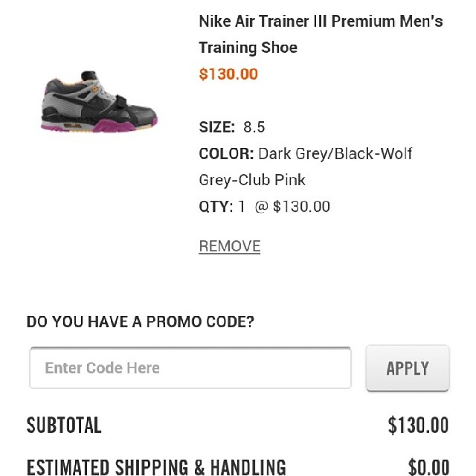
Task: Click the SUBTOTAL label
Action: (x=64, y=425)
